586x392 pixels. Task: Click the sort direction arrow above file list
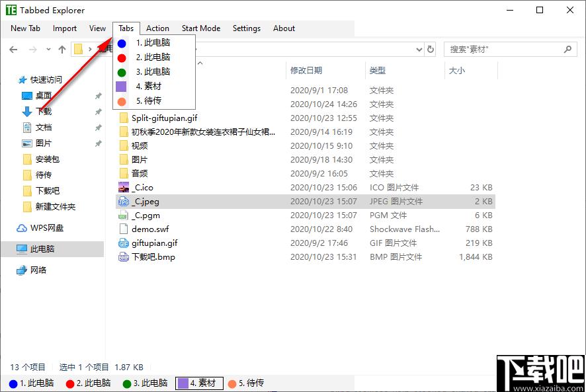pos(200,63)
